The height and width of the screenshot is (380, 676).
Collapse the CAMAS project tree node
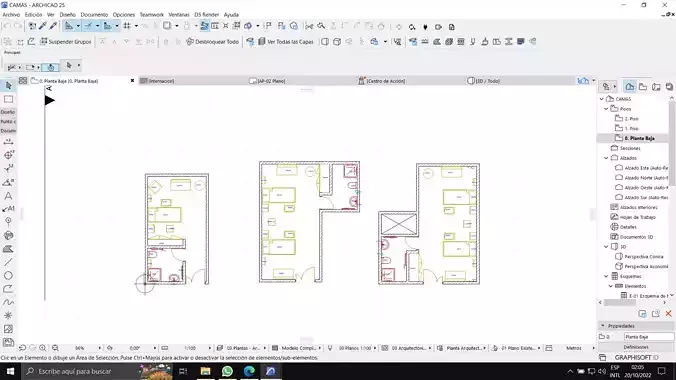[x=602, y=99]
